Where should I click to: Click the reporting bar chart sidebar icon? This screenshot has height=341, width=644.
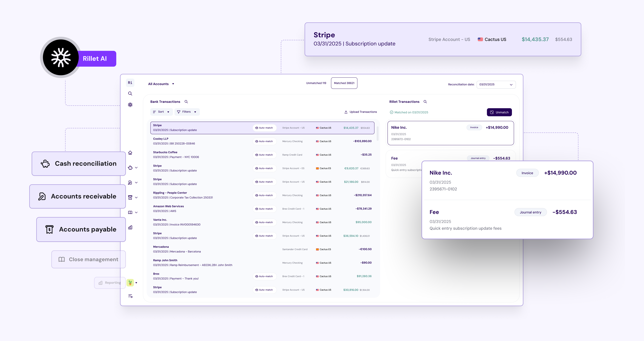tap(130, 227)
